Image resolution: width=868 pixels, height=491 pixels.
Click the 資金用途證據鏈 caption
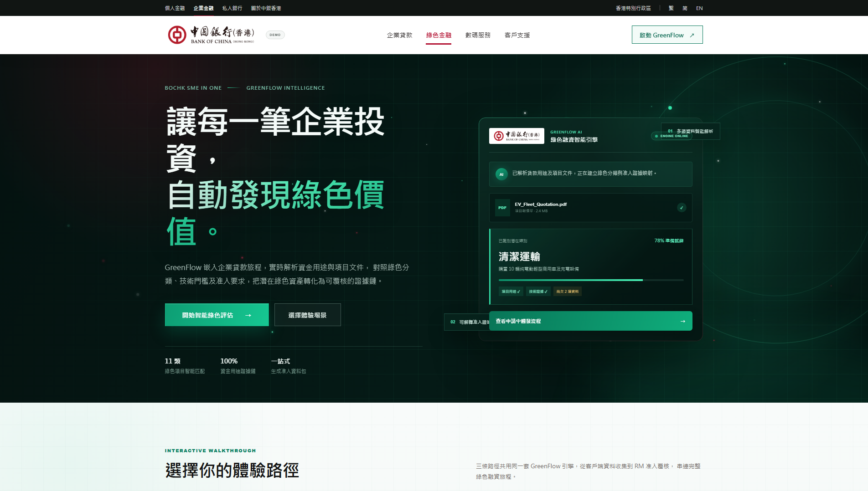point(238,371)
